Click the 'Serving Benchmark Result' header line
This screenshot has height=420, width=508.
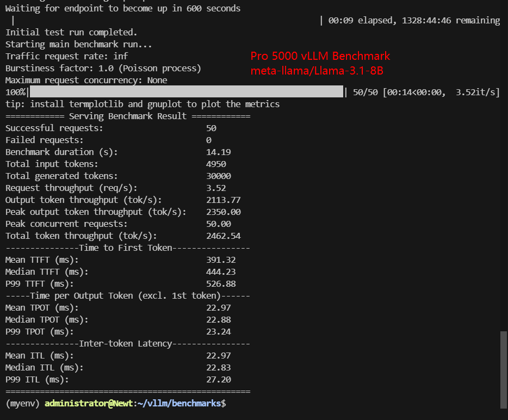(x=128, y=116)
